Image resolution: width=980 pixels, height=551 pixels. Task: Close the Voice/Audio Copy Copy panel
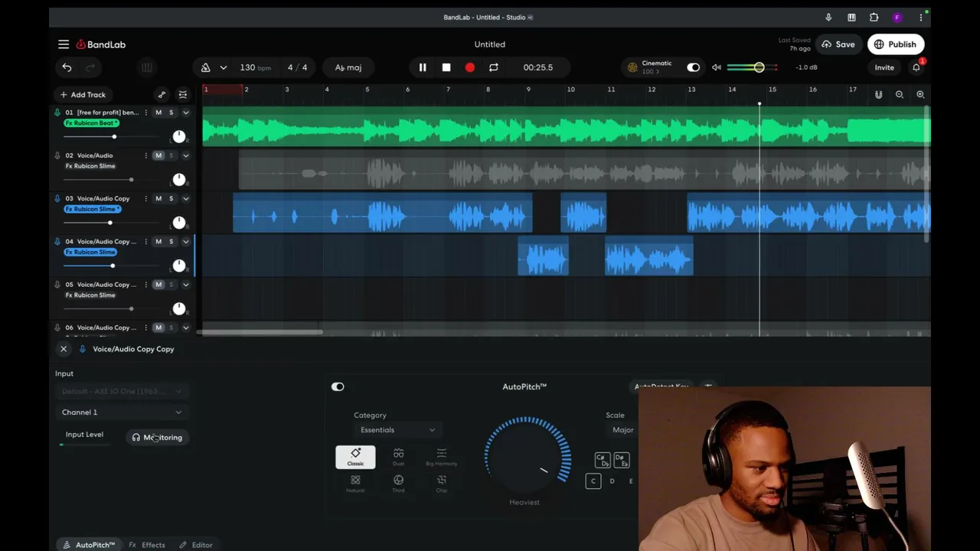64,349
